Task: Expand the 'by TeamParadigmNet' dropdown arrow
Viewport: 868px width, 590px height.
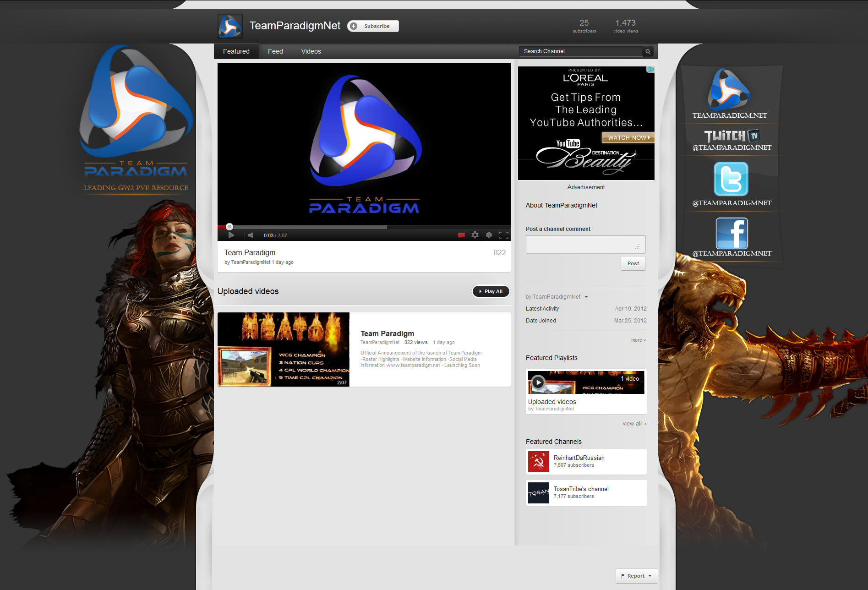Action: 586,297
